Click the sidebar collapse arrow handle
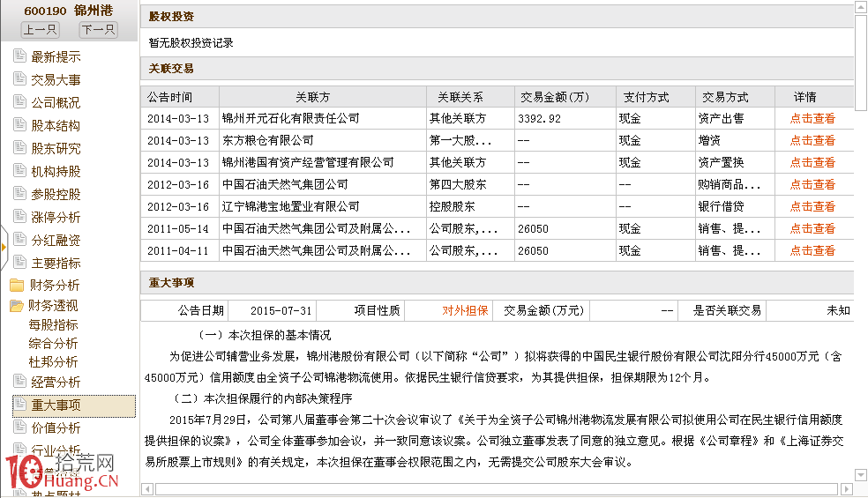The width and height of the screenshot is (868, 498). [x=4, y=248]
